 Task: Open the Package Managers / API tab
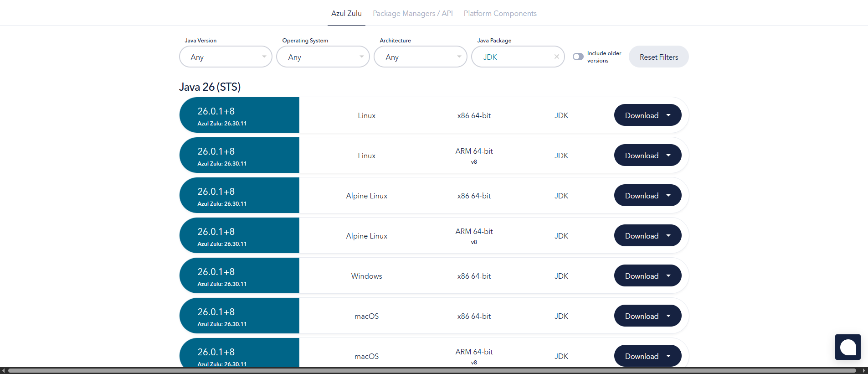413,13
